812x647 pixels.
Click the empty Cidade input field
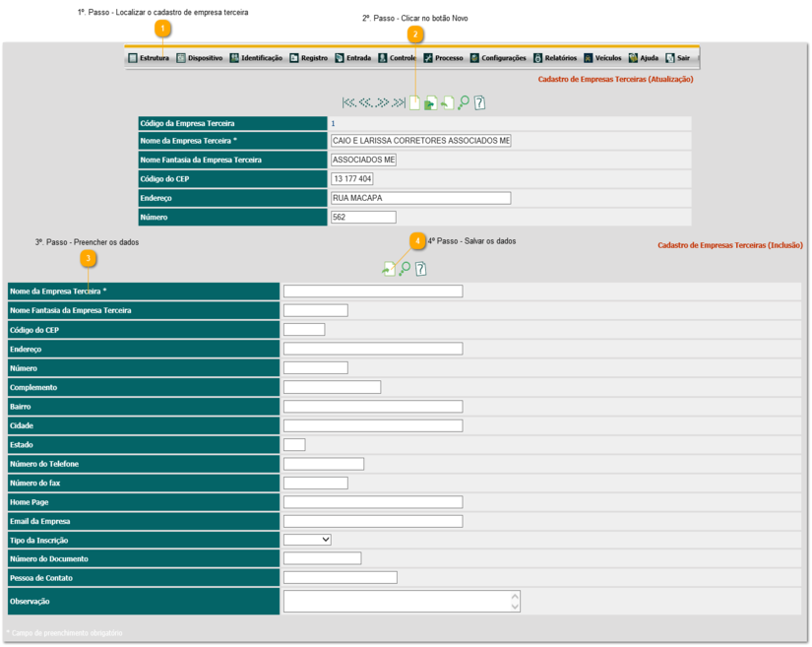click(x=372, y=425)
